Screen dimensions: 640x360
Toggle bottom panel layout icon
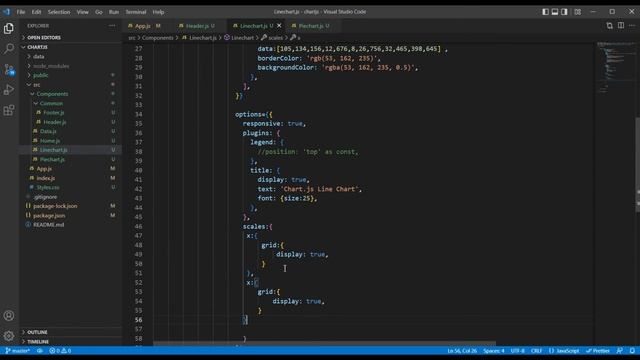pos(555,12)
